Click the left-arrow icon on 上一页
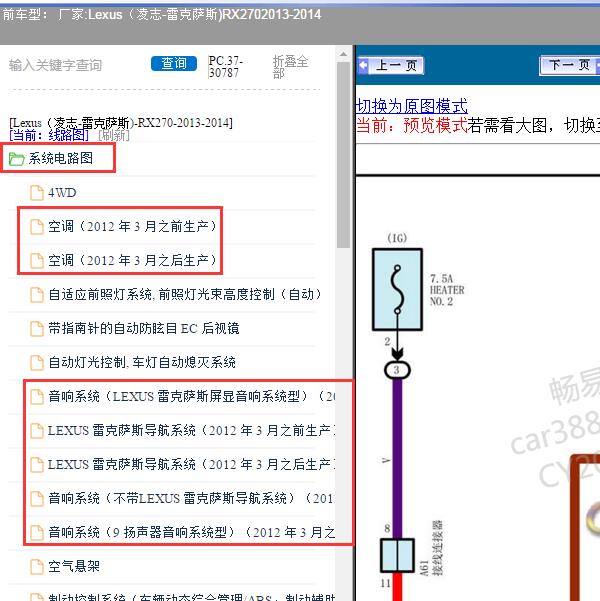This screenshot has height=601, width=600. [x=363, y=66]
